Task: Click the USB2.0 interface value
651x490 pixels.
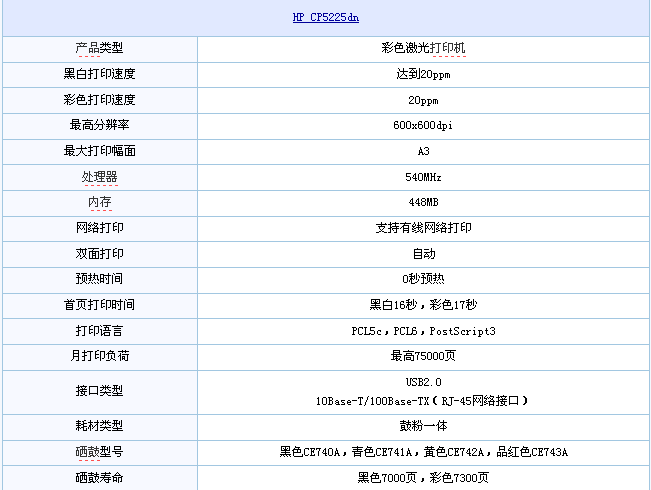Action: pyautogui.click(x=423, y=382)
